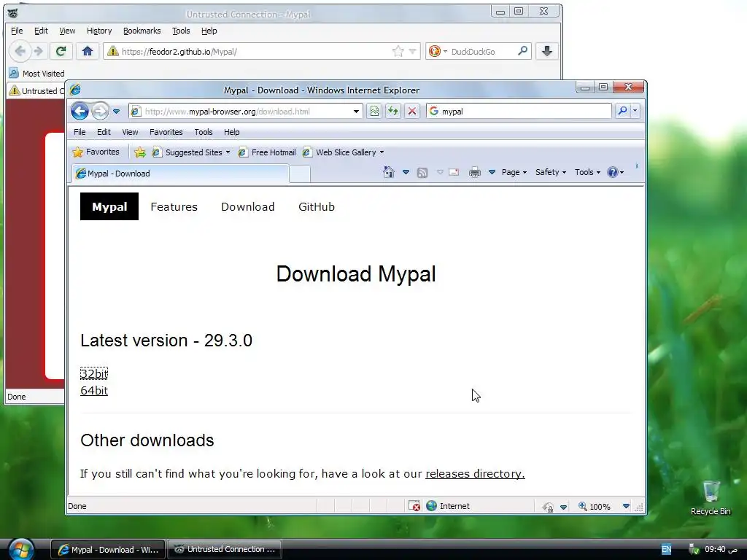Click the Read Mail icon in command bar
The image size is (747, 560).
coord(454,172)
